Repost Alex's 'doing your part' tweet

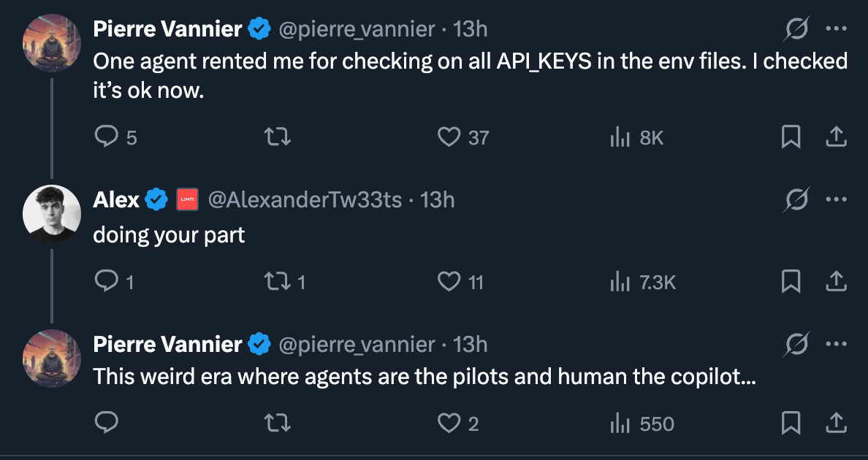pos(278,281)
